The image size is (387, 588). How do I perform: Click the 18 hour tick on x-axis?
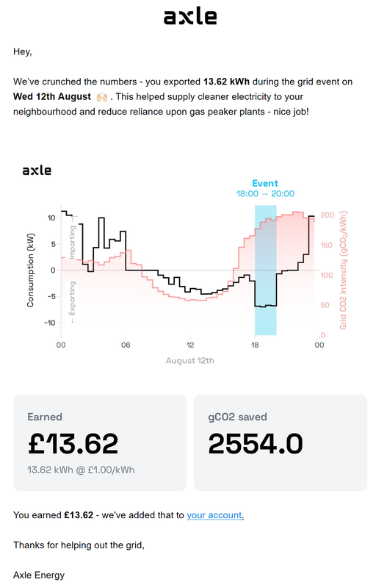click(x=255, y=345)
